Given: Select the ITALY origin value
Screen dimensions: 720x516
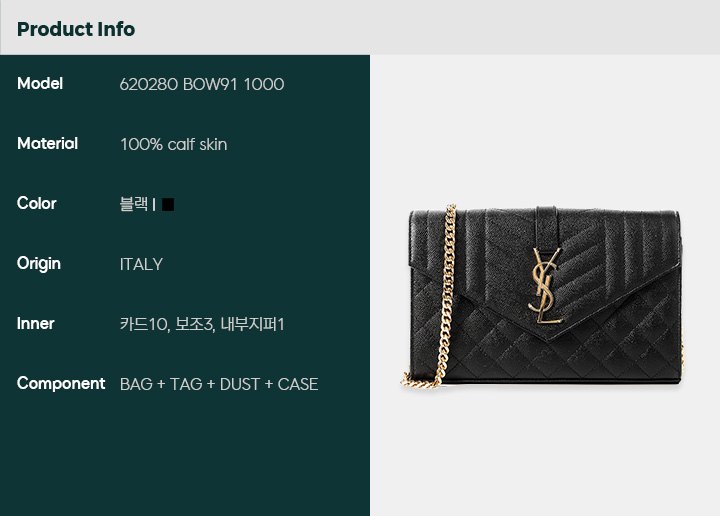Looking at the screenshot, I should pyautogui.click(x=141, y=264).
